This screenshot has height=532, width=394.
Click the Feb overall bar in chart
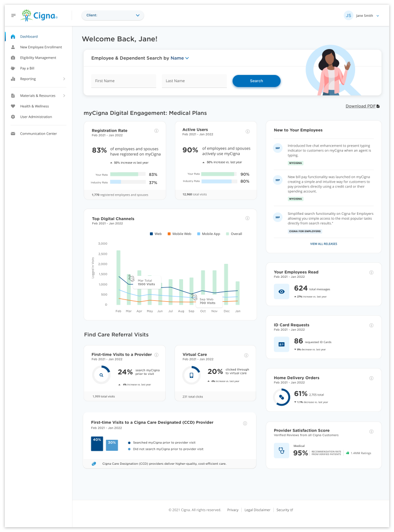[x=118, y=278]
